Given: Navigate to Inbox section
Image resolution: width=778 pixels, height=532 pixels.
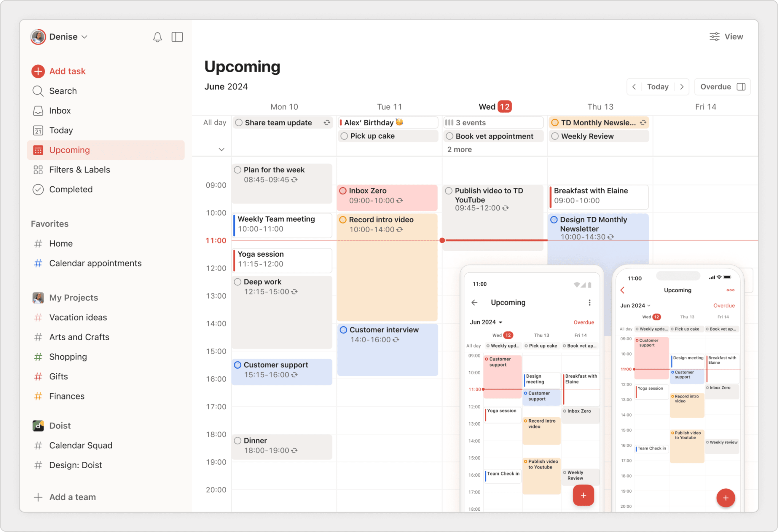Looking at the screenshot, I should pyautogui.click(x=60, y=111).
